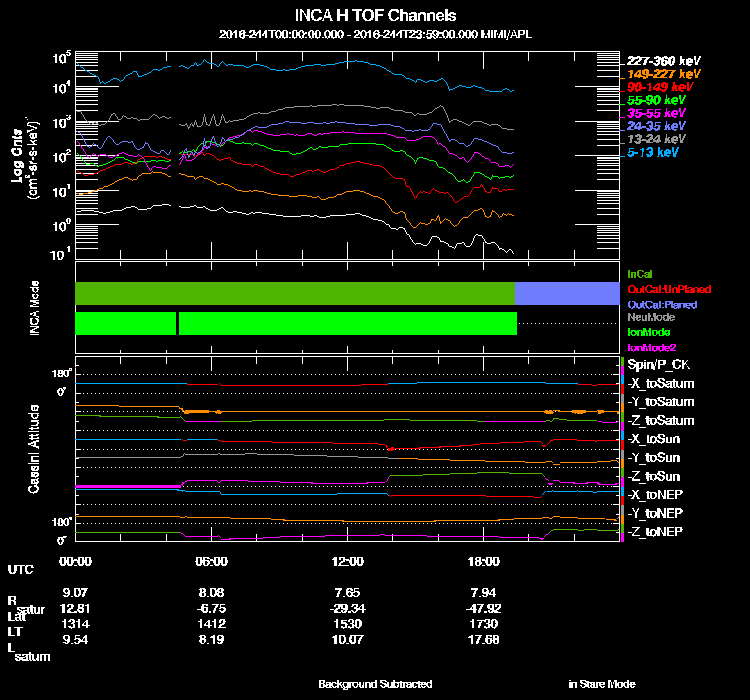The height and width of the screenshot is (700, 750).
Task: Click the 24-35 keV legend label
Action: coord(656,126)
